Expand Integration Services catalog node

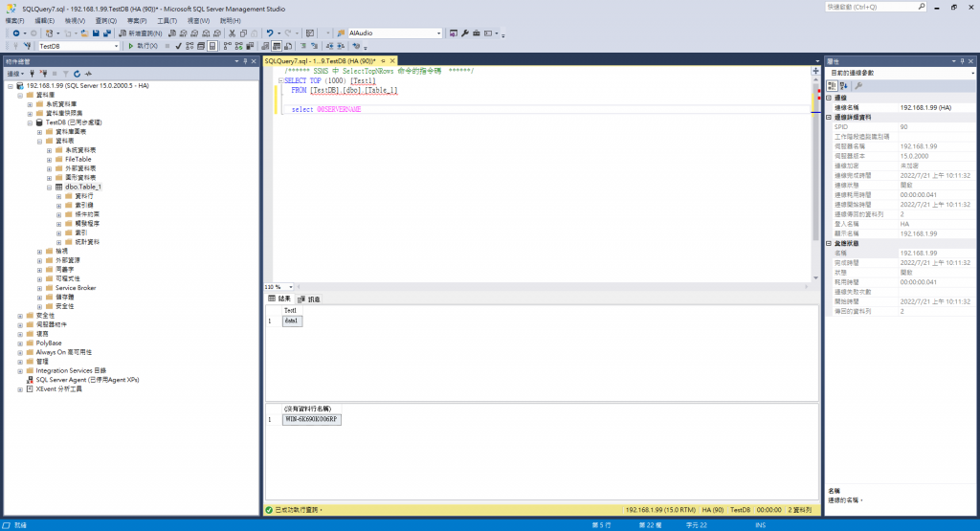click(x=20, y=371)
